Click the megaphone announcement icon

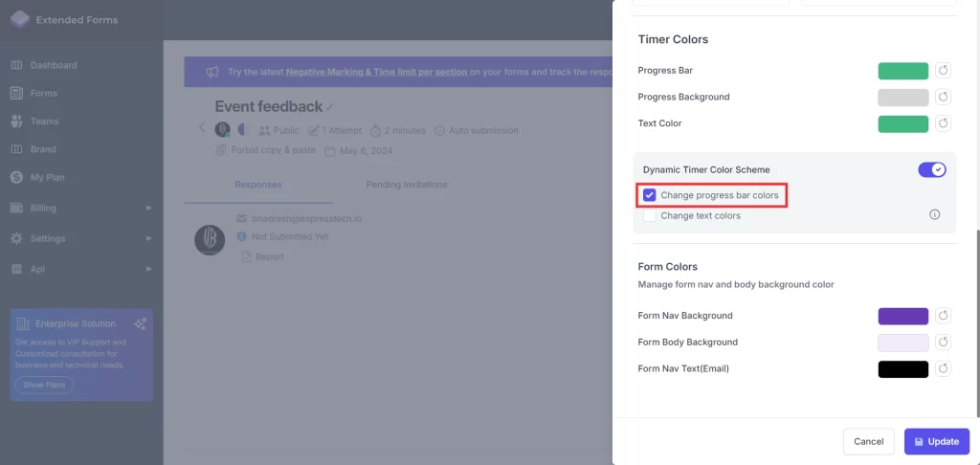pyautogui.click(x=212, y=72)
